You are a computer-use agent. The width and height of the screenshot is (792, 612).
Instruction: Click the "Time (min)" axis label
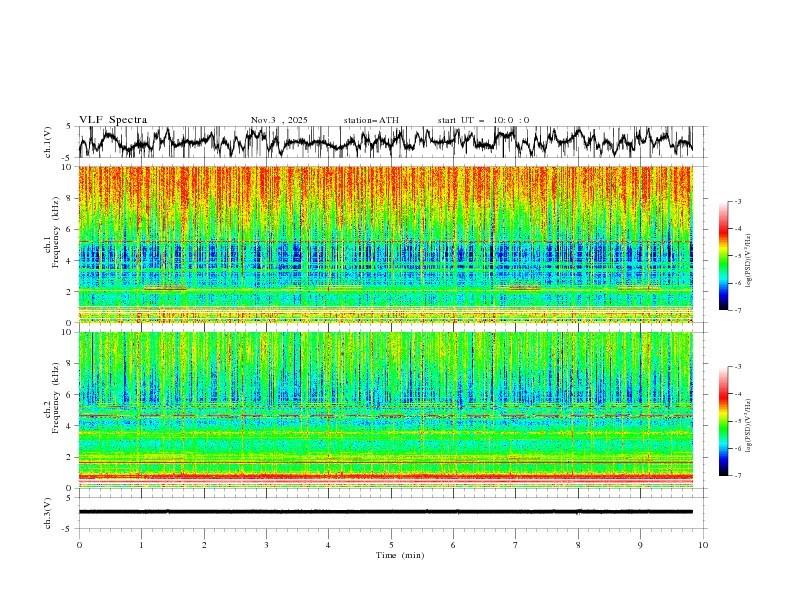pyautogui.click(x=400, y=555)
